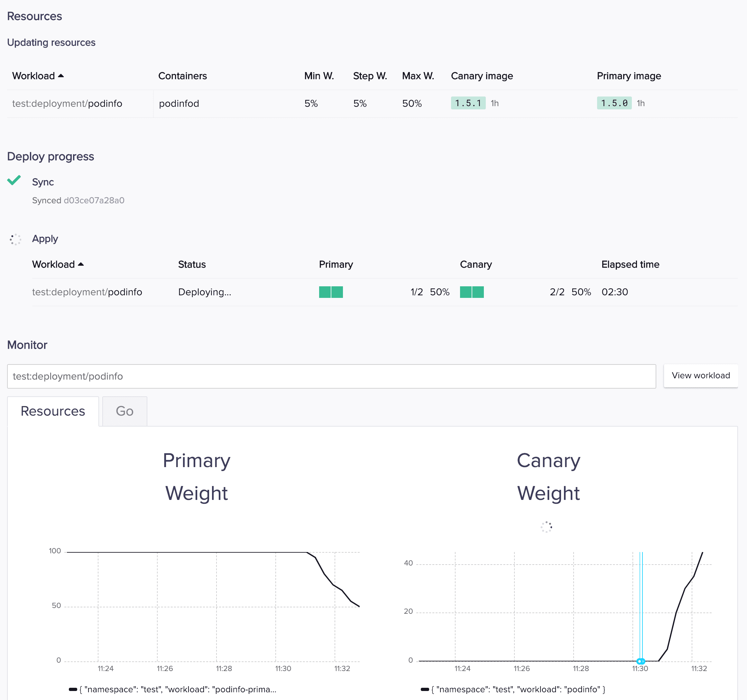Click the Apply step loading spinner
This screenshot has height=700, width=747.
pyautogui.click(x=15, y=239)
